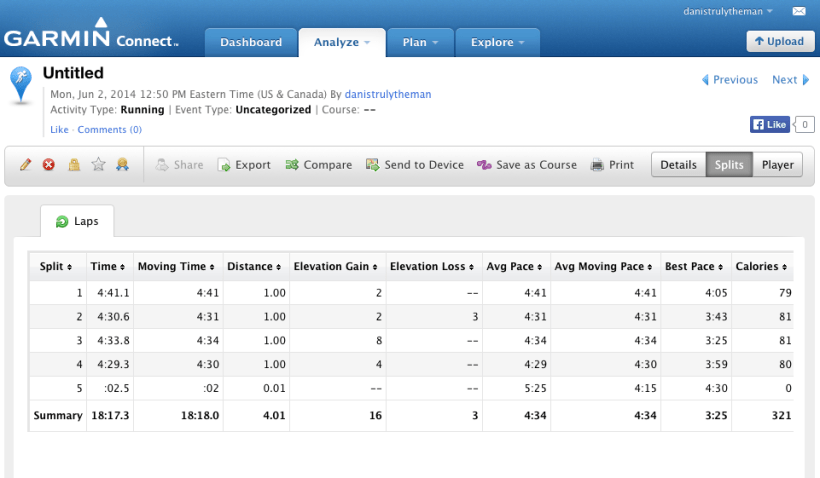This screenshot has height=478, width=820.
Task: Click split 3 elevation gain 8
Action: point(379,340)
